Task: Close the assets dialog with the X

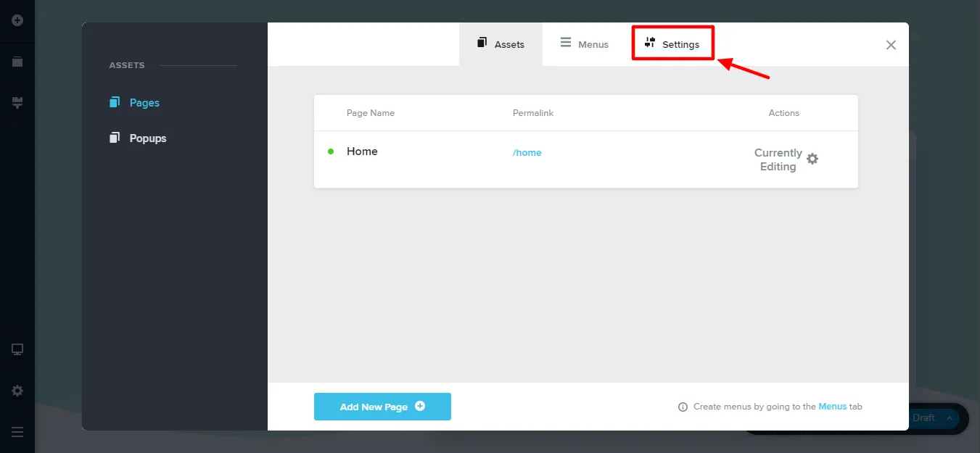Action: [891, 45]
